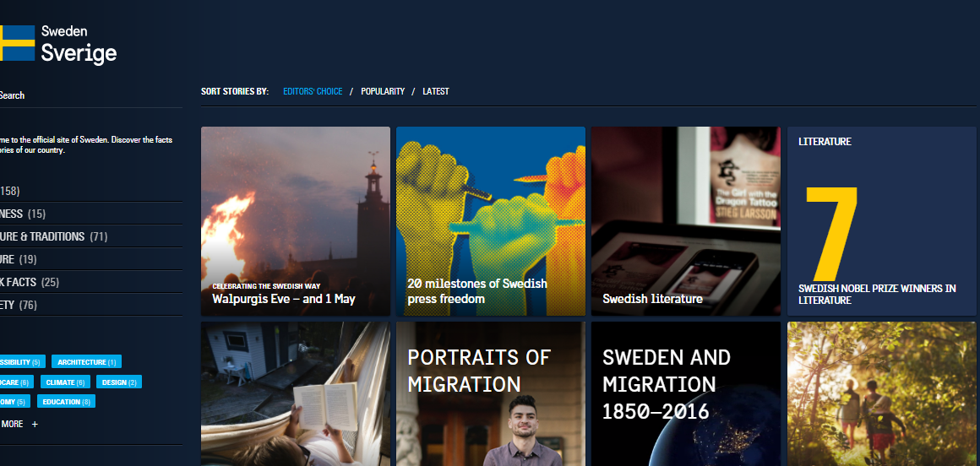Filter by the tag ending in 'omy (5)'
The width and height of the screenshot is (980, 466).
(15, 402)
